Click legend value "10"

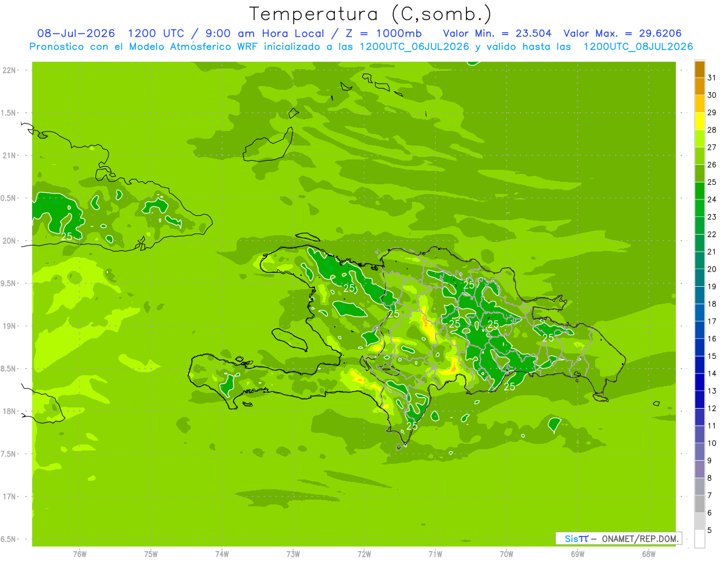pos(712,443)
